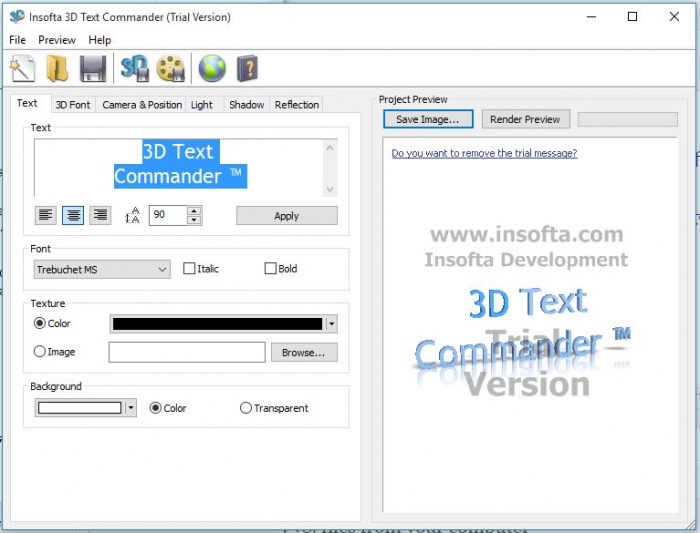Switch to the Camera & Position tab
Screen dimensions: 700x533
pos(142,105)
